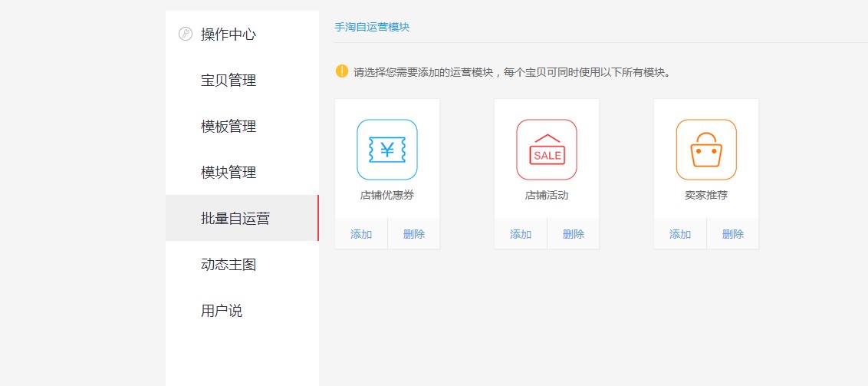Screen dimensions: 868x386
Task: Delete the 店铺活动 module
Action: [574, 234]
